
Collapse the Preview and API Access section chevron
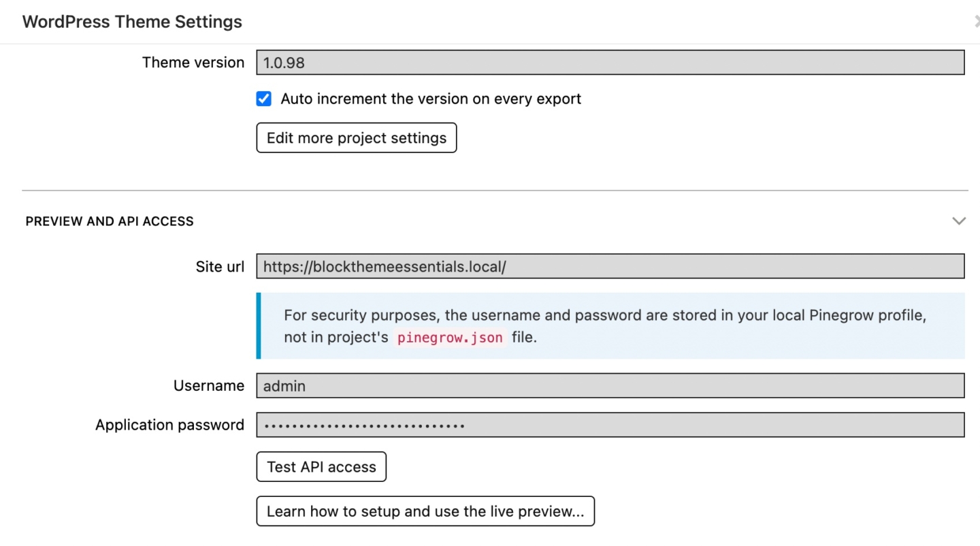(x=959, y=221)
